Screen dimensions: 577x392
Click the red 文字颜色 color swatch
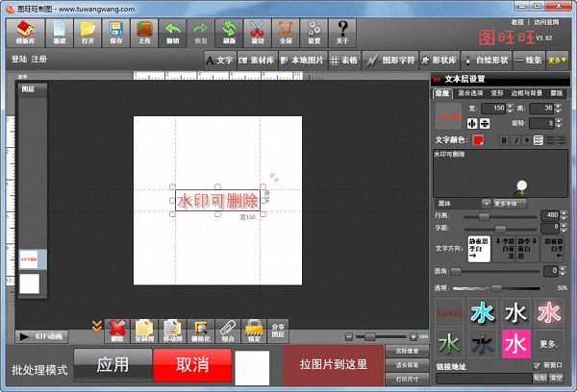point(477,140)
